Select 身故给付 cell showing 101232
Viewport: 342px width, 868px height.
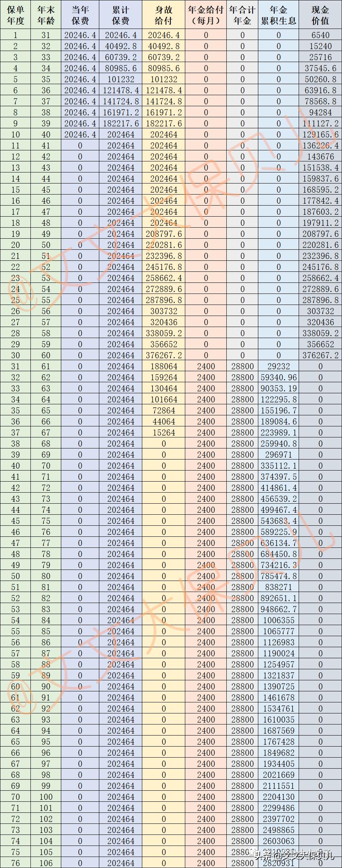(164, 79)
